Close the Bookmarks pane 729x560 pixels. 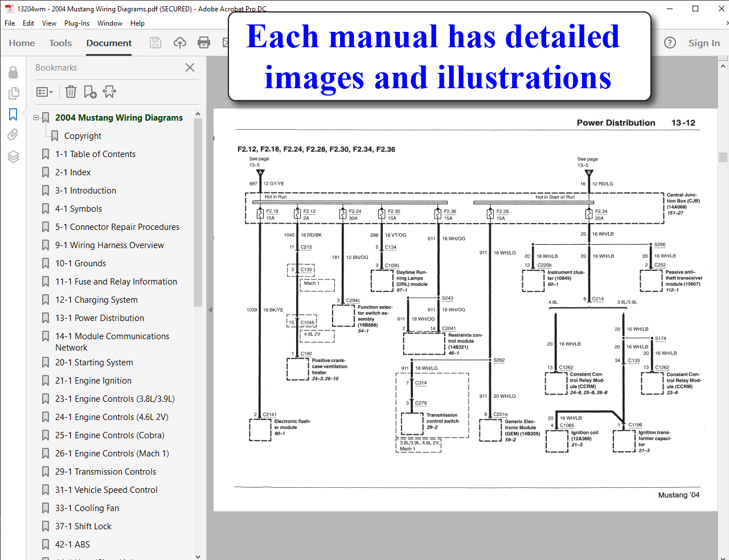[190, 67]
